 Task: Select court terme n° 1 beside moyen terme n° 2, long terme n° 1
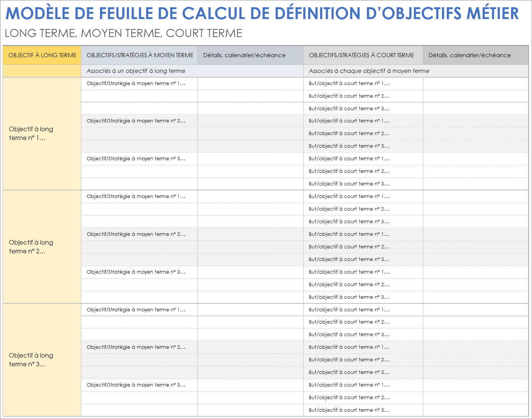pos(363,121)
